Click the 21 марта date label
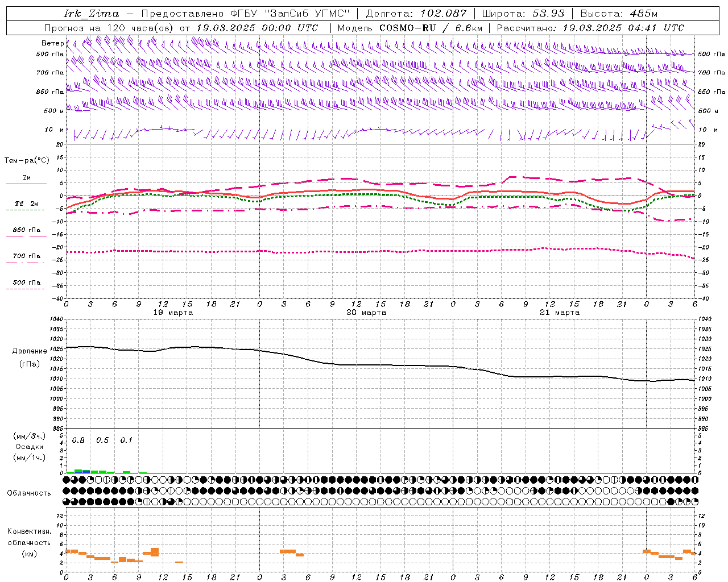728x582 pixels. pos(560,313)
